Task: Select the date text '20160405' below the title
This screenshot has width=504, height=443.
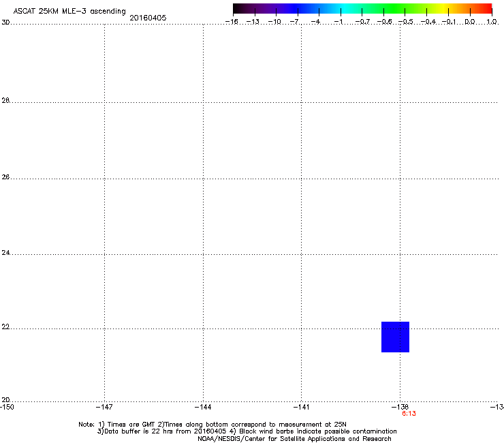Action: (x=148, y=18)
